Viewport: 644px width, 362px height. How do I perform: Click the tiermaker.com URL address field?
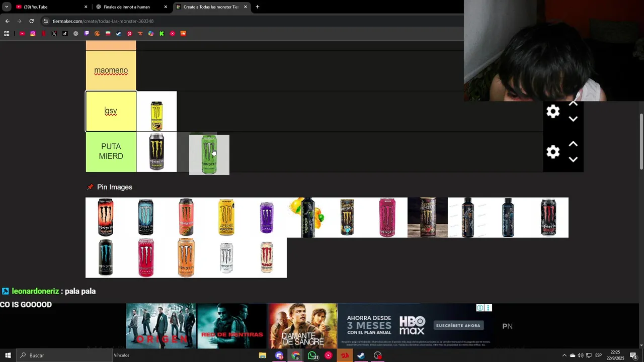click(252, 21)
